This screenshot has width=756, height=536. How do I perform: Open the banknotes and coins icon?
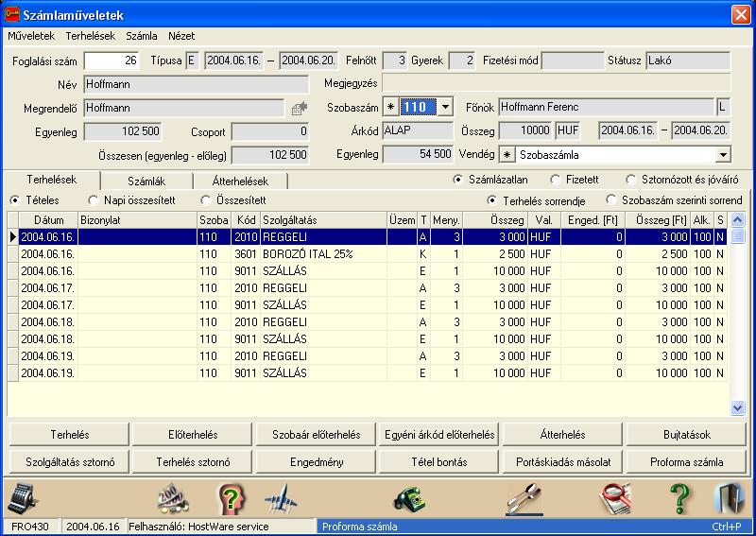(x=173, y=499)
